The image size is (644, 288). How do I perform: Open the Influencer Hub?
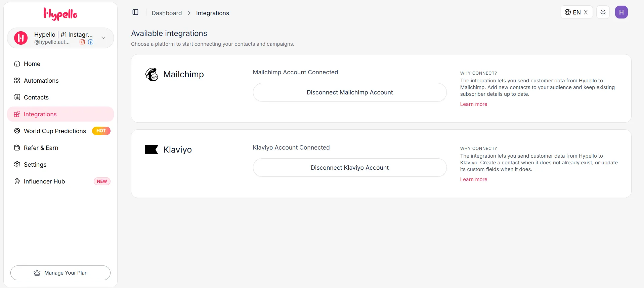[x=60, y=181]
